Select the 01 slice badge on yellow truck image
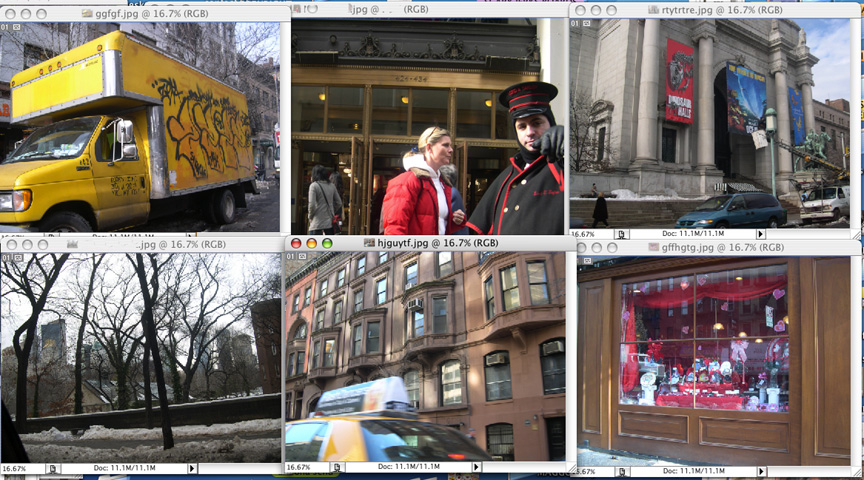The height and width of the screenshot is (480, 864). pos(6,27)
